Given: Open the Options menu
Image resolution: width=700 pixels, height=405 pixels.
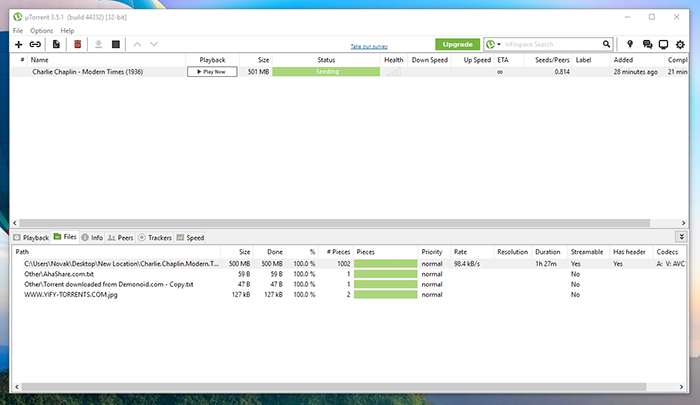Looking at the screenshot, I should 42,31.
